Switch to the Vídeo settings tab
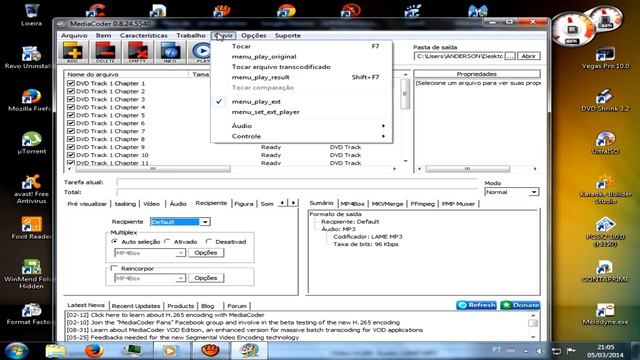Screen dimensions: 640x360 point(151,204)
